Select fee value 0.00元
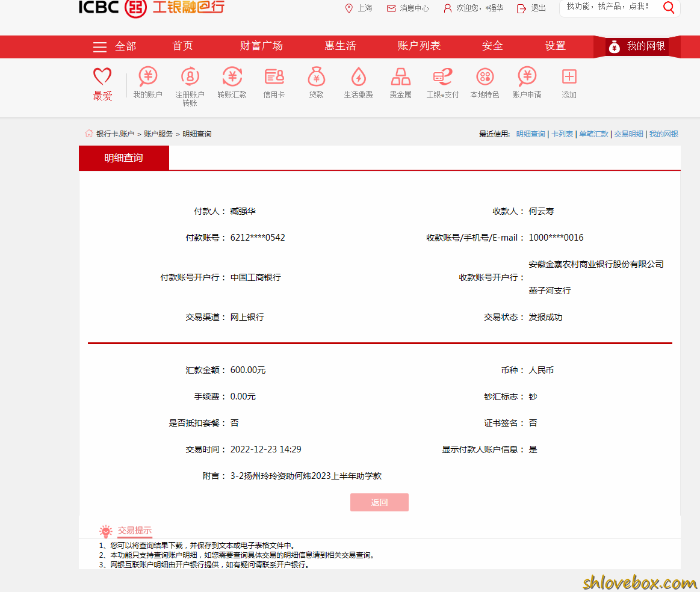This screenshot has height=592, width=700. 243,396
